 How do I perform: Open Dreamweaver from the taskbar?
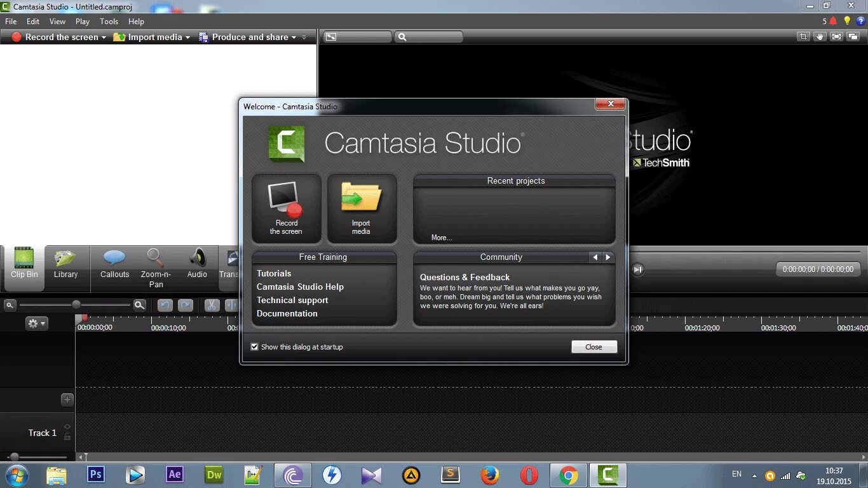(214, 475)
